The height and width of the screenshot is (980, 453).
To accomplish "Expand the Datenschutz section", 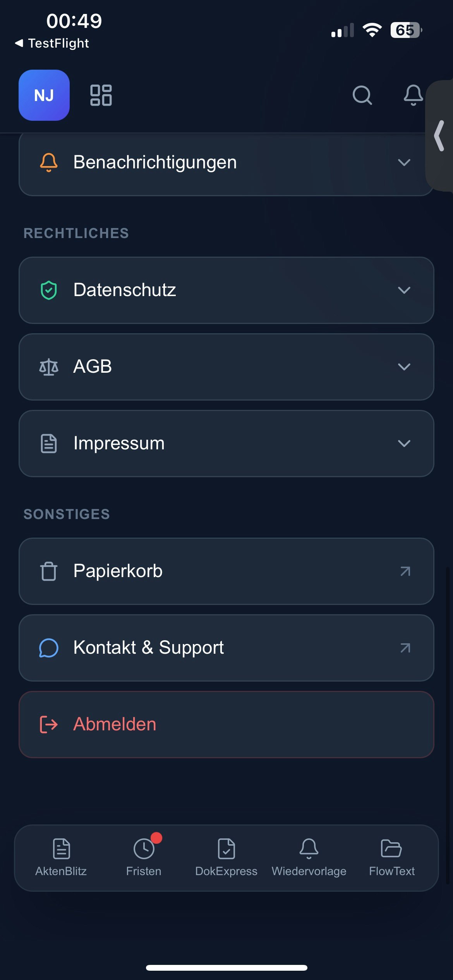I will 404,290.
